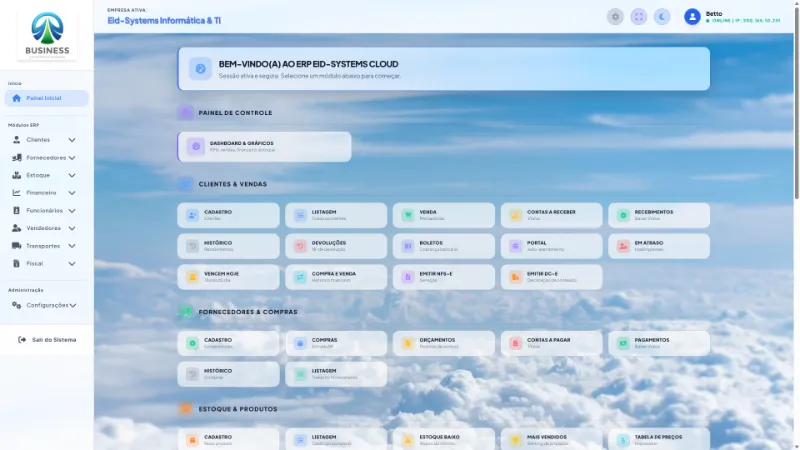Click the Contas a Receber icon

(x=515, y=215)
